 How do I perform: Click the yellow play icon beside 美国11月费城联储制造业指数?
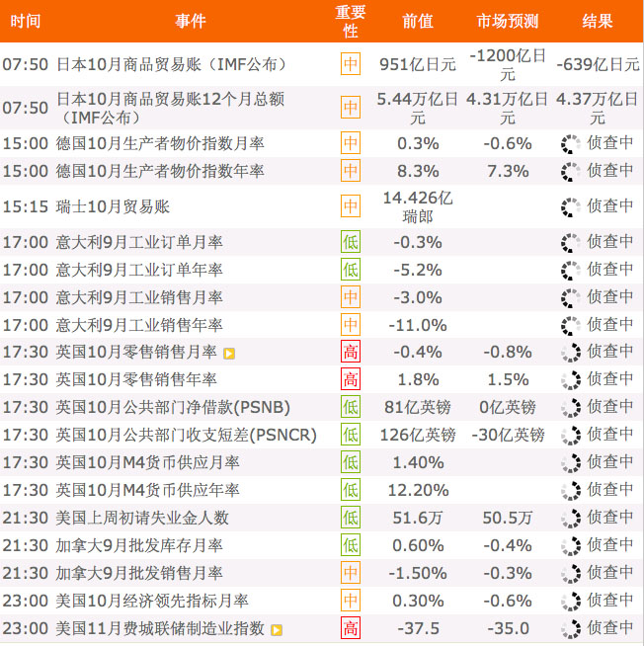[x=277, y=630]
